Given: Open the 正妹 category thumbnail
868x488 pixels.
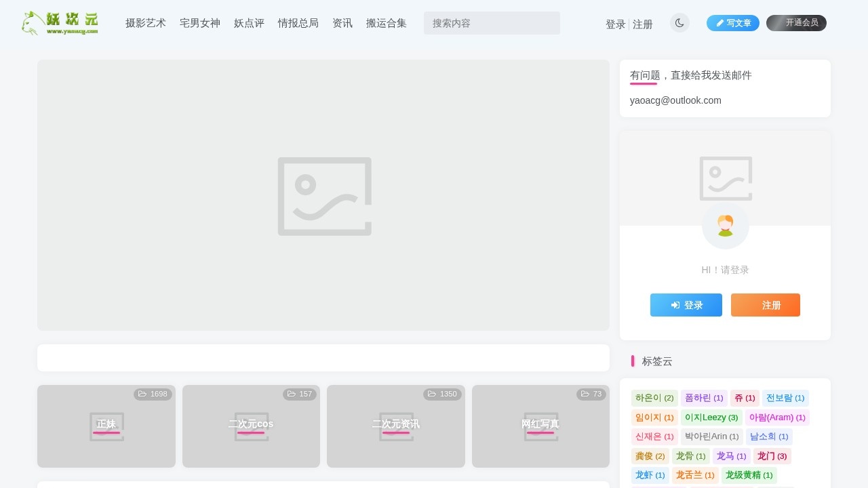Looking at the screenshot, I should pos(106,426).
